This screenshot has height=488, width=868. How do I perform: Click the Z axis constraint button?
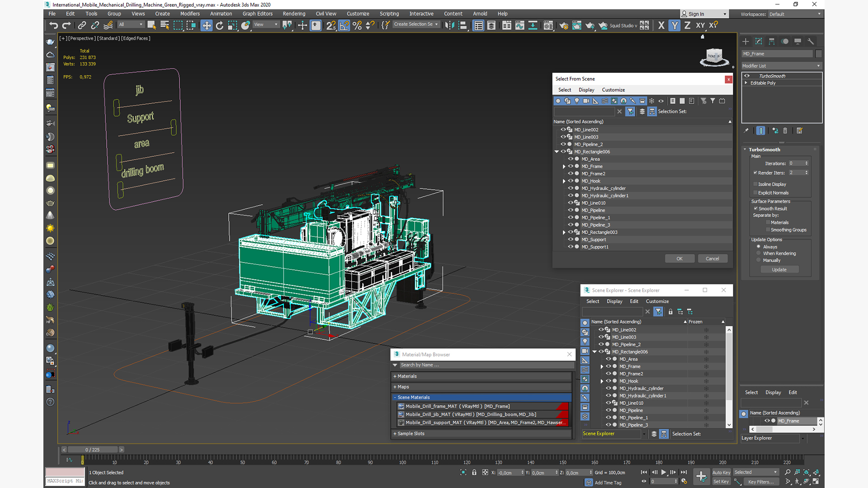687,26
